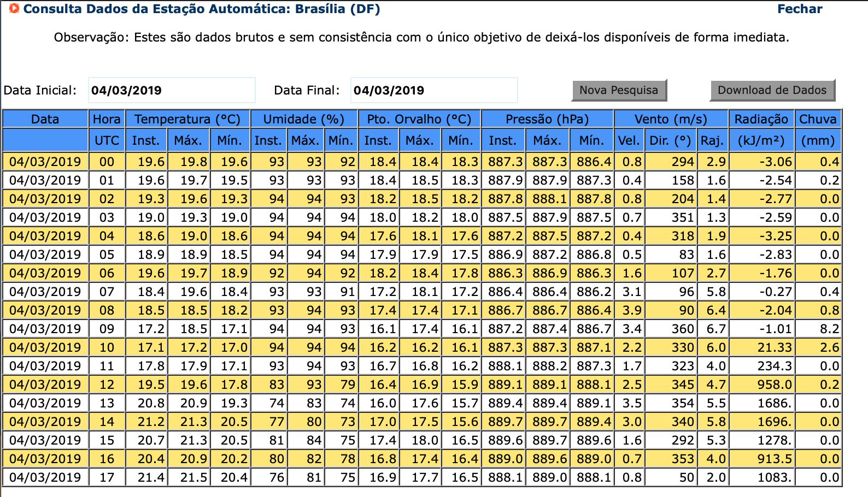
Task: Click the Pressão (hPa) column header
Action: (547, 119)
